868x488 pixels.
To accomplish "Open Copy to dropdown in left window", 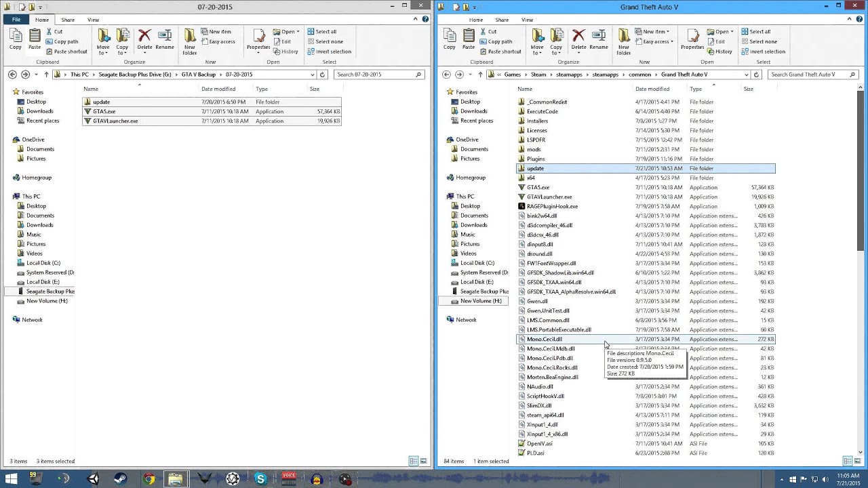I will click(123, 42).
